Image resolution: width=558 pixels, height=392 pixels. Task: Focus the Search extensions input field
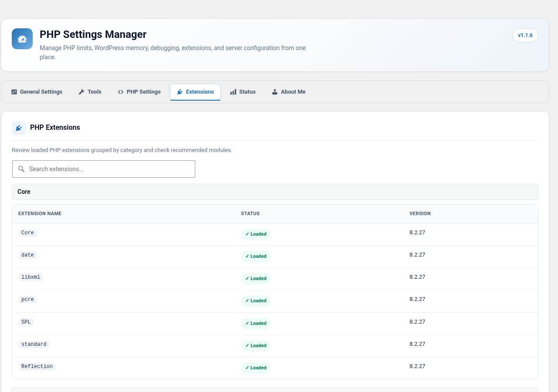coord(104,169)
